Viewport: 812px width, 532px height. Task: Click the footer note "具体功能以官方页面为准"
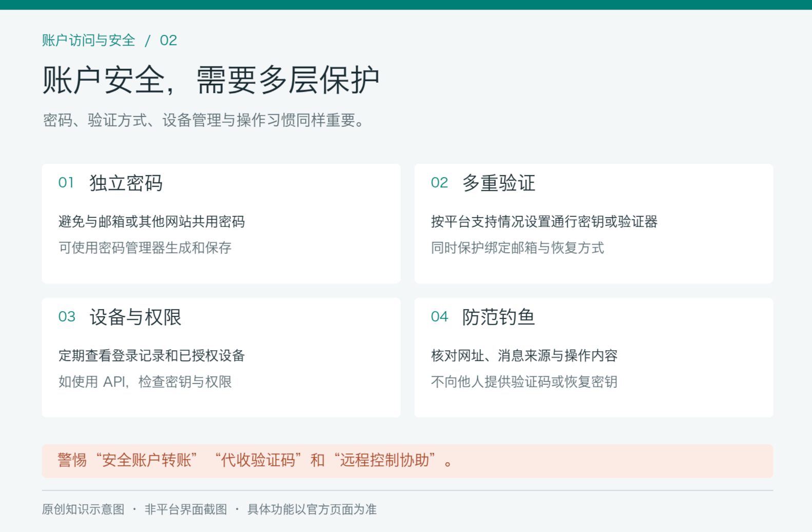tap(312, 509)
